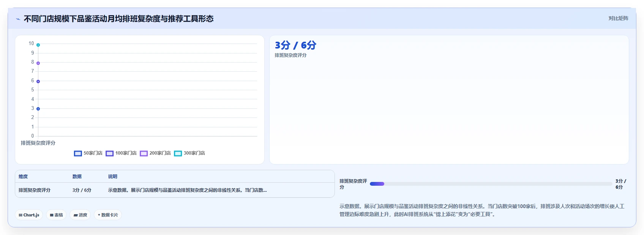Screen dimensions: 644x235
Task: Click the 排班复杂度评分 caption under card value
Action: tap(290, 55)
